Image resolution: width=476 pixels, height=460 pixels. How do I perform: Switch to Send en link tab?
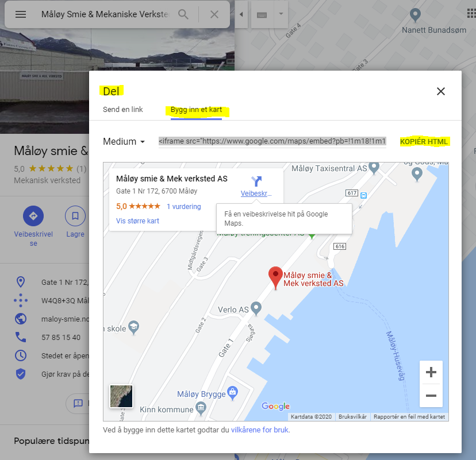coord(122,110)
